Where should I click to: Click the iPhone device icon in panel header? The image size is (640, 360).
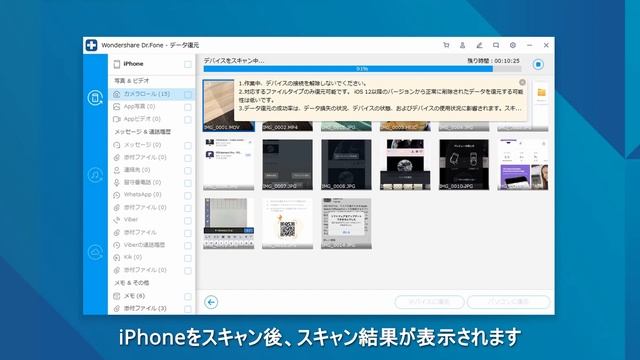[x=117, y=64]
